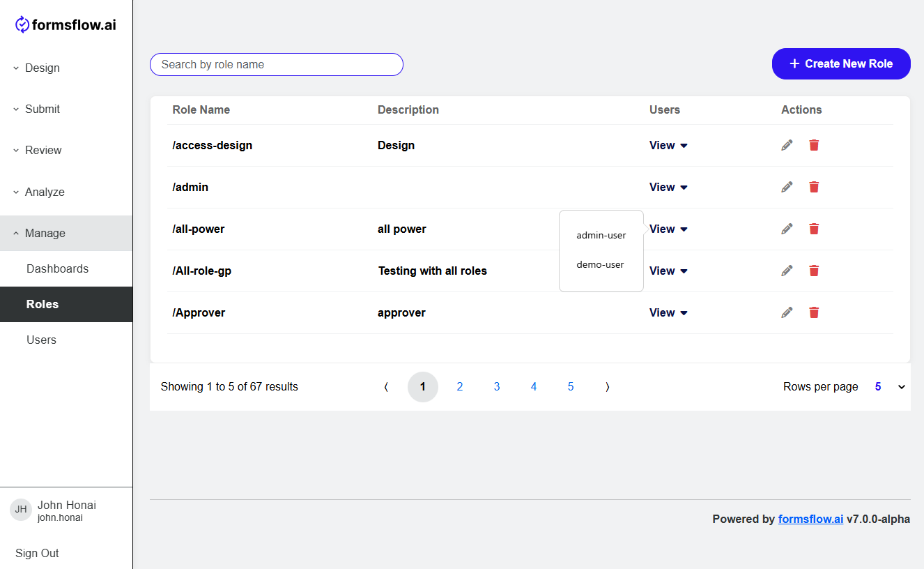Open Users View dropdown for /access-design
Viewport: 924px width, 569px height.
[668, 145]
